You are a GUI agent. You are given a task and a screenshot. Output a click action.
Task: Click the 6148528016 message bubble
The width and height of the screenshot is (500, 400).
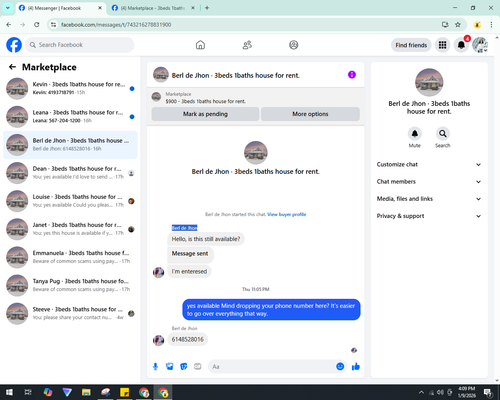click(x=188, y=339)
